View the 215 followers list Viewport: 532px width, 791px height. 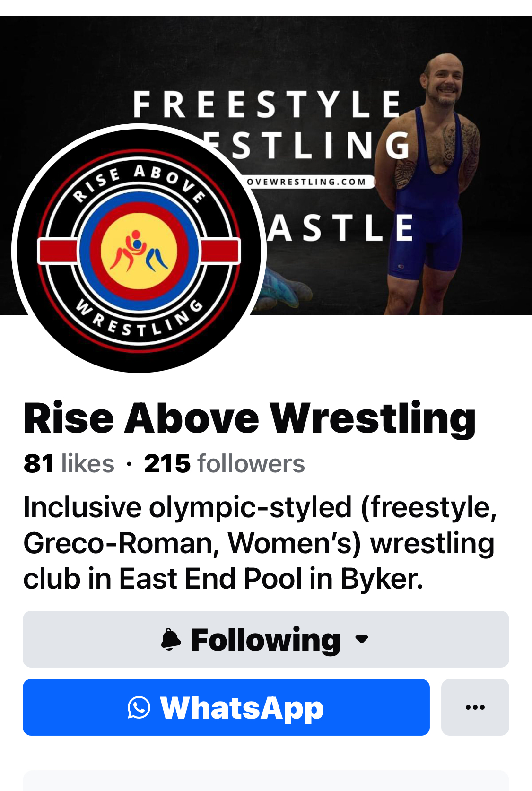coord(225,463)
